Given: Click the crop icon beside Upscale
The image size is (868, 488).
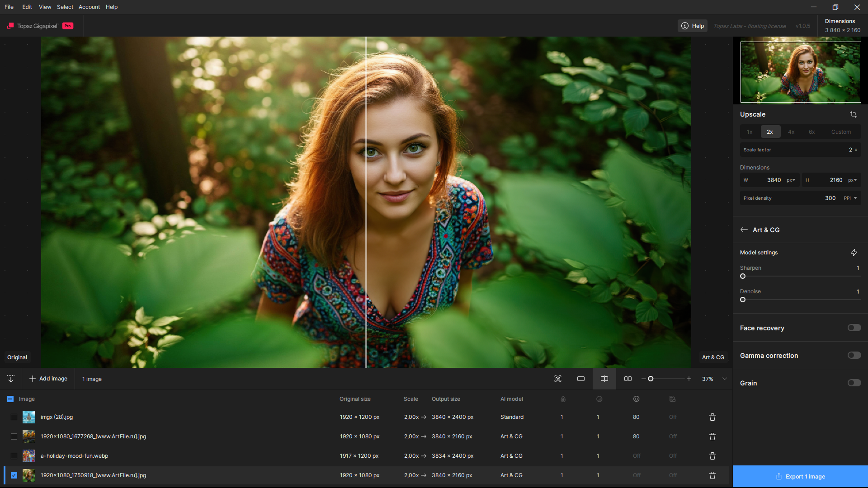Looking at the screenshot, I should click(853, 114).
